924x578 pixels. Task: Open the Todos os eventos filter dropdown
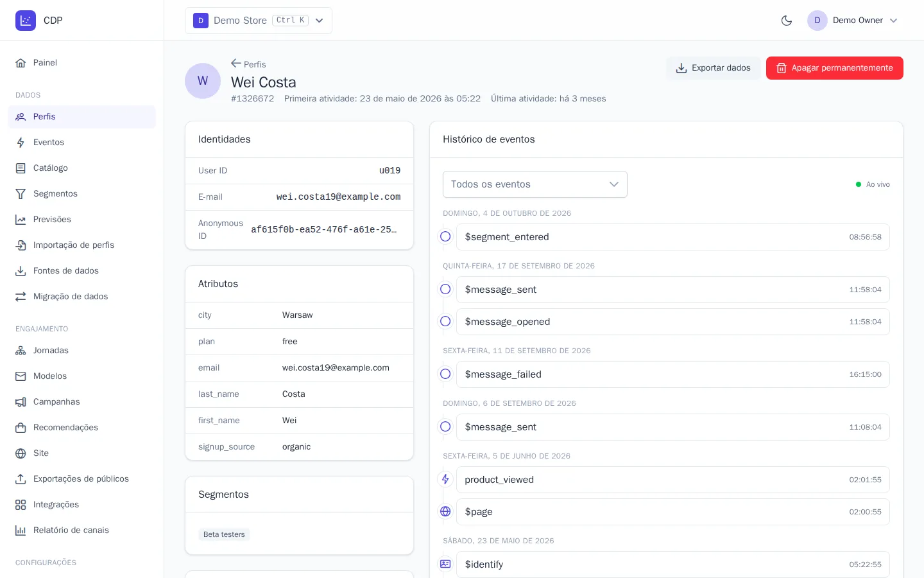pyautogui.click(x=535, y=184)
